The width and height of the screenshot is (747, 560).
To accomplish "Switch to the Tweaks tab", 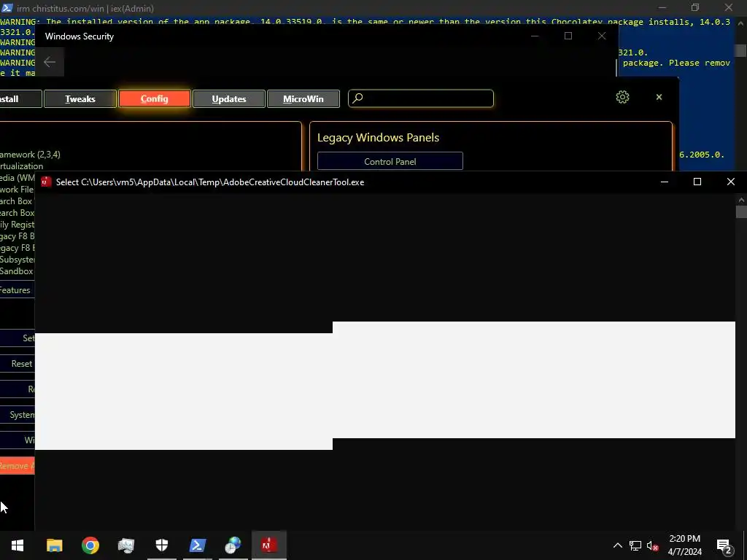I will (x=80, y=98).
